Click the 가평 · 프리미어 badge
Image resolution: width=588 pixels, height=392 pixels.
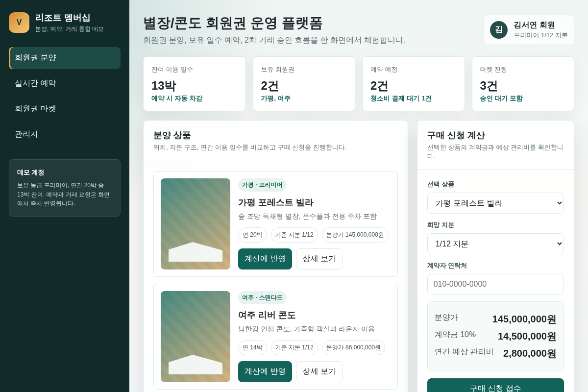click(262, 185)
